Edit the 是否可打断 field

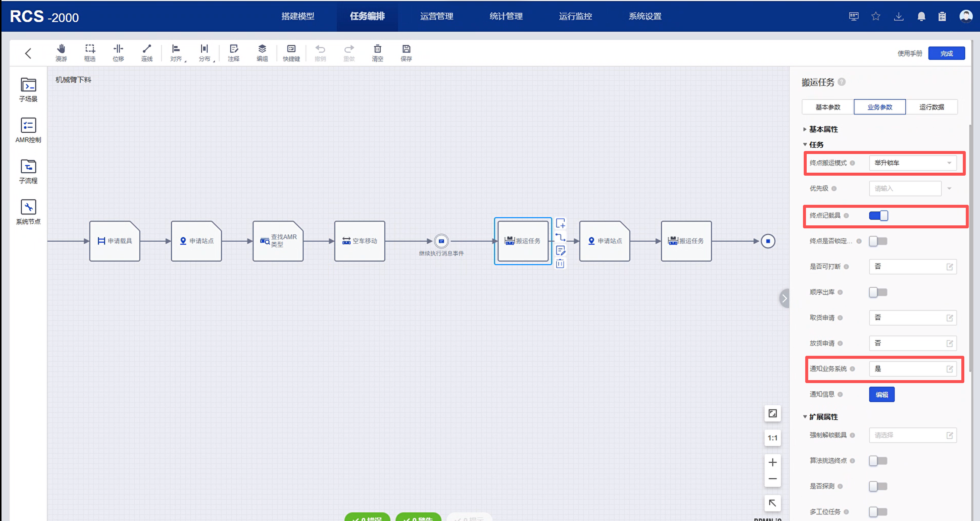[913, 266]
